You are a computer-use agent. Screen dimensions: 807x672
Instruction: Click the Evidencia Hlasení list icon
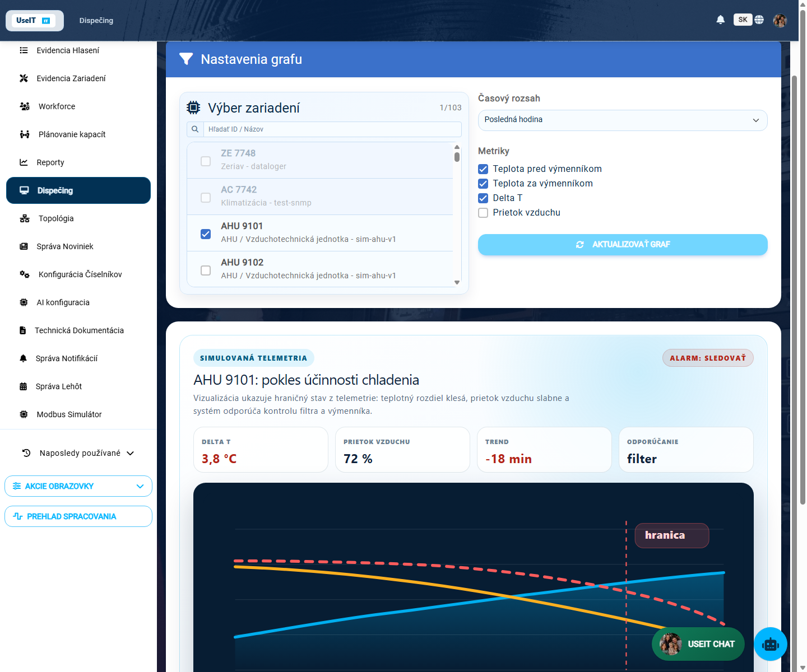click(24, 50)
